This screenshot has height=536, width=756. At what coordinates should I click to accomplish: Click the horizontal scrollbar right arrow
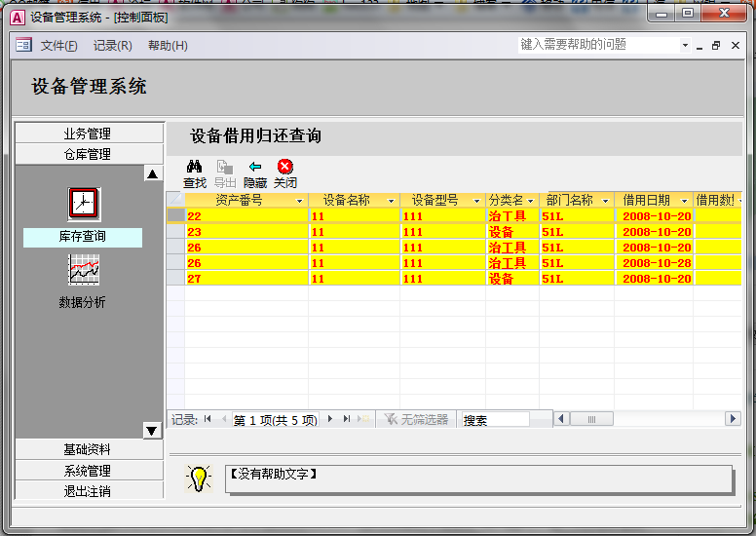coord(733,419)
